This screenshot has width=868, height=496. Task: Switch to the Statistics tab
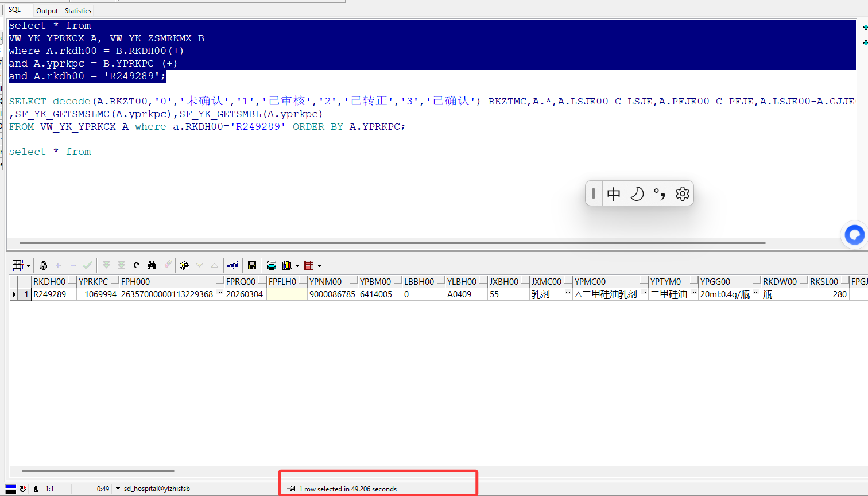click(78, 11)
